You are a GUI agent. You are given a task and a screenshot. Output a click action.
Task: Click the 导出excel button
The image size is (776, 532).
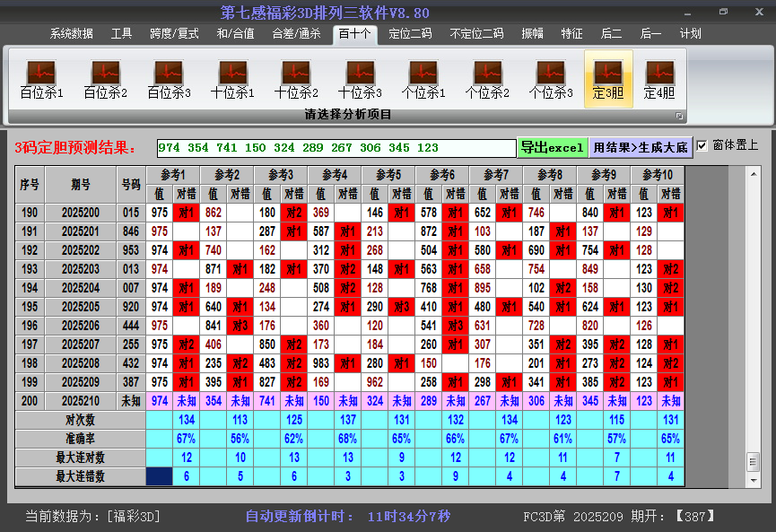(553, 147)
